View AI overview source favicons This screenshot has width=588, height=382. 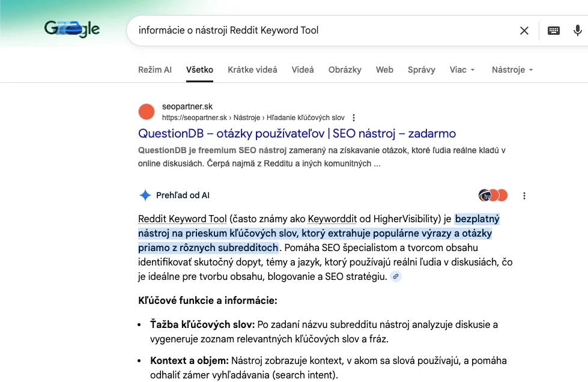click(493, 195)
